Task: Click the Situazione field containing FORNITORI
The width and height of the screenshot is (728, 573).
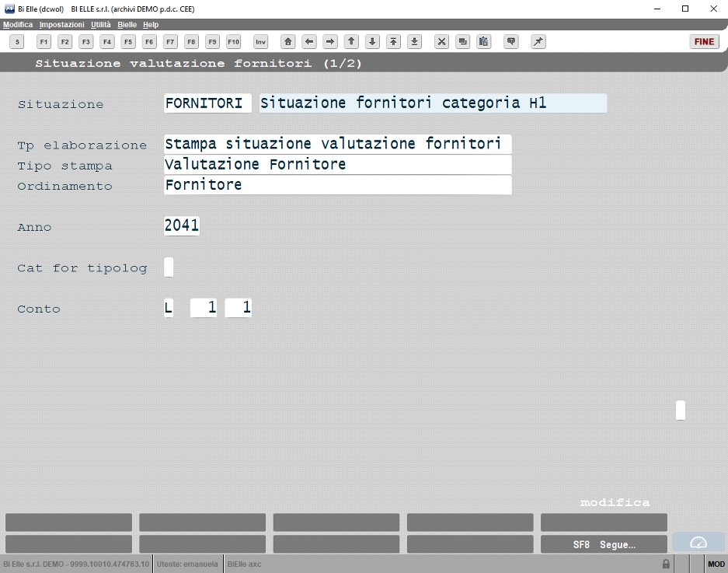Action: 207,103
